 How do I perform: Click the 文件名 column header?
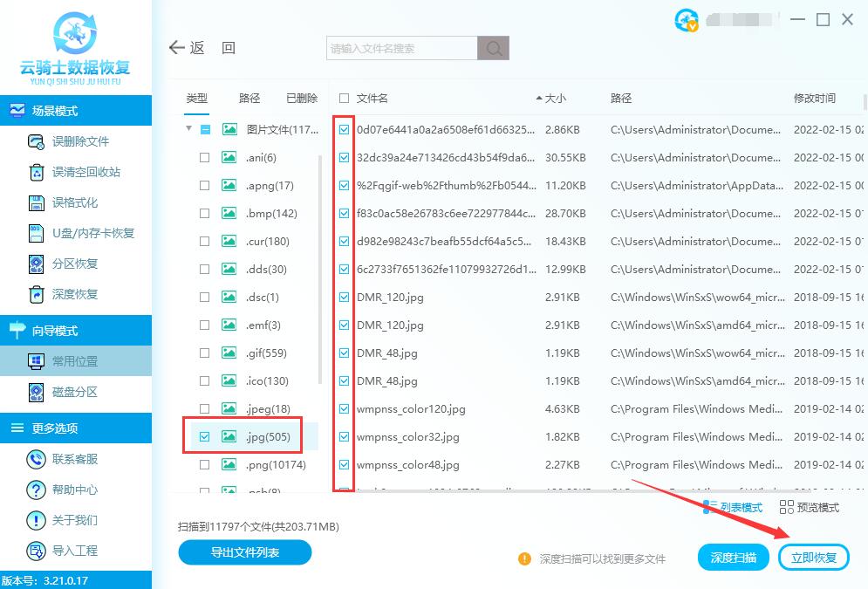coord(372,98)
